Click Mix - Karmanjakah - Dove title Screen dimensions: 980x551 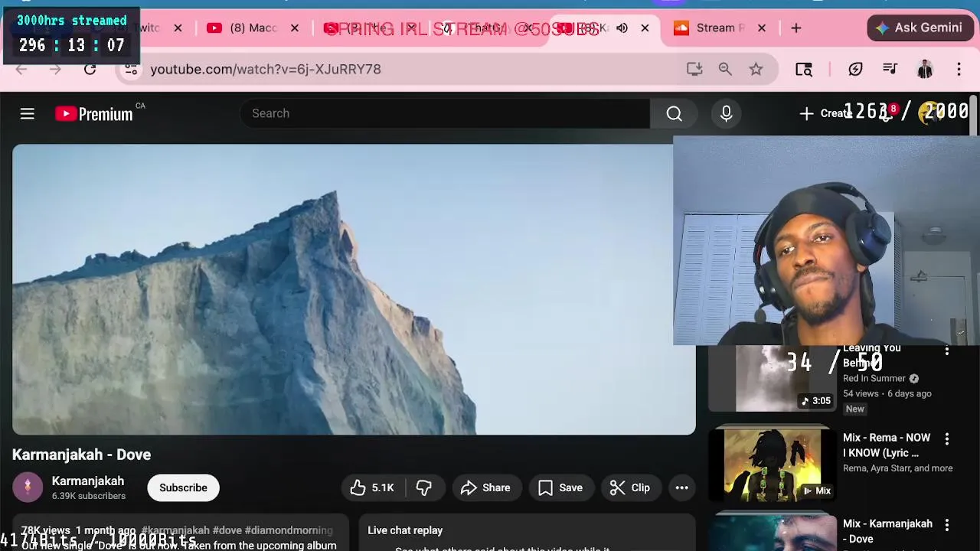887,531
